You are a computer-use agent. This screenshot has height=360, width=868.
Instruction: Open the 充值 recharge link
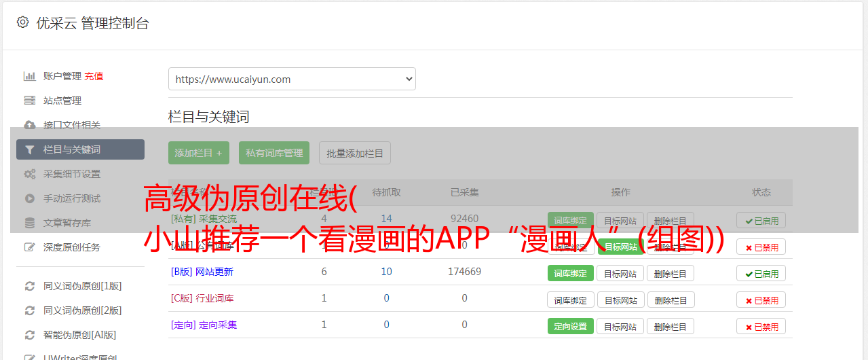(94, 76)
